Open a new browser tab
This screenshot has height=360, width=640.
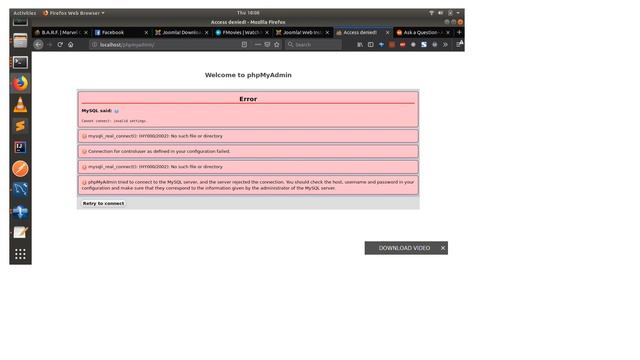459,32
